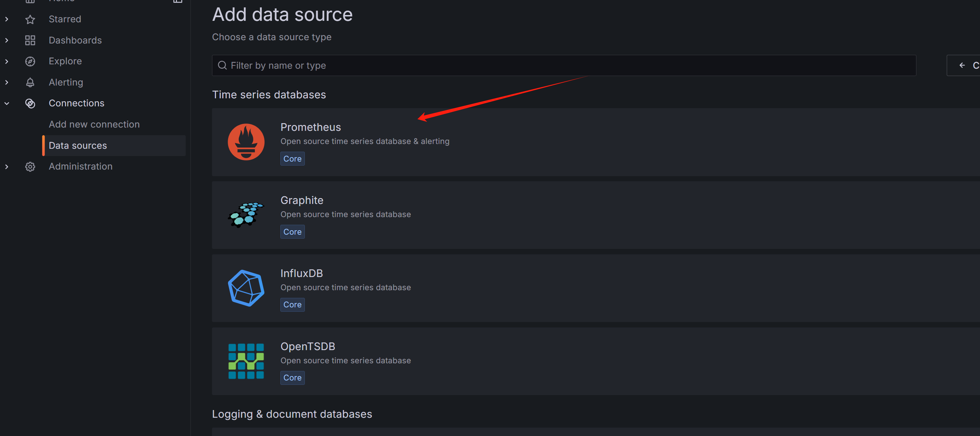Click the Graphite logo icon
Viewport: 980px width, 436px height.
coord(246,215)
